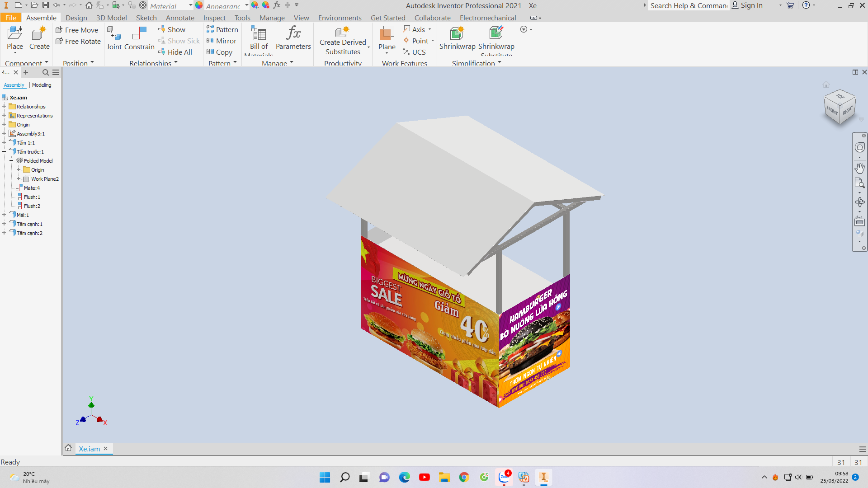Click Show relationships
Viewport: 868px width, 488px height.
tap(172, 30)
